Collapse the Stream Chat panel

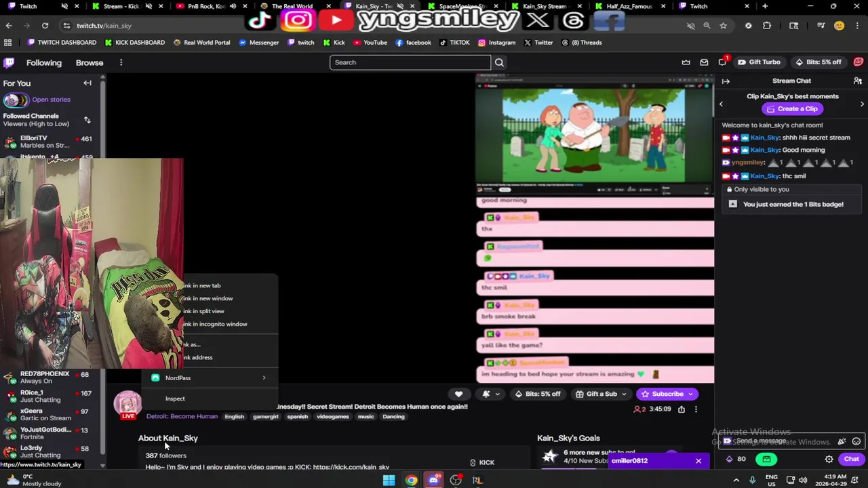(726, 81)
